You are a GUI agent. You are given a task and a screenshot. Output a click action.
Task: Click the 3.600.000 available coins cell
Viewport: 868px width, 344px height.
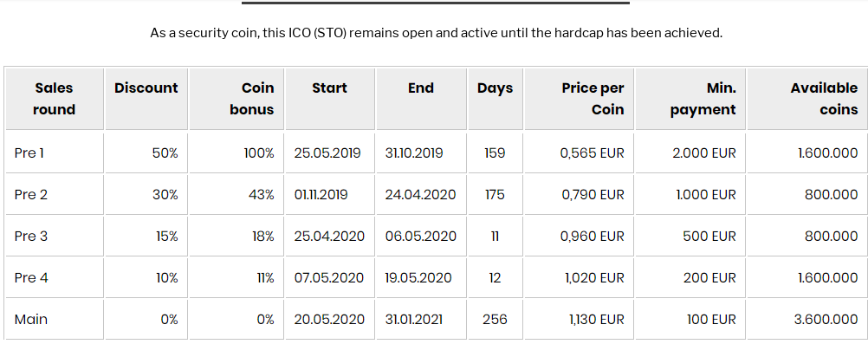point(807,319)
